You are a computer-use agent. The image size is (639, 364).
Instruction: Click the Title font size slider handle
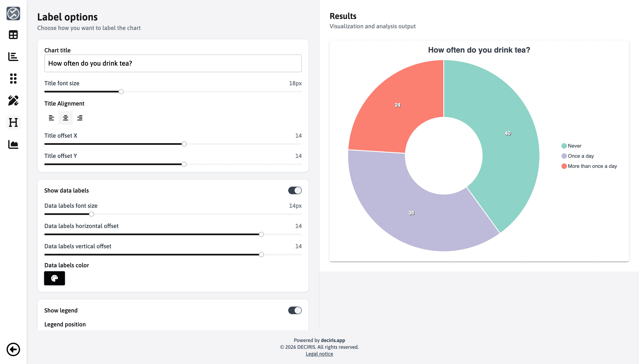point(121,92)
